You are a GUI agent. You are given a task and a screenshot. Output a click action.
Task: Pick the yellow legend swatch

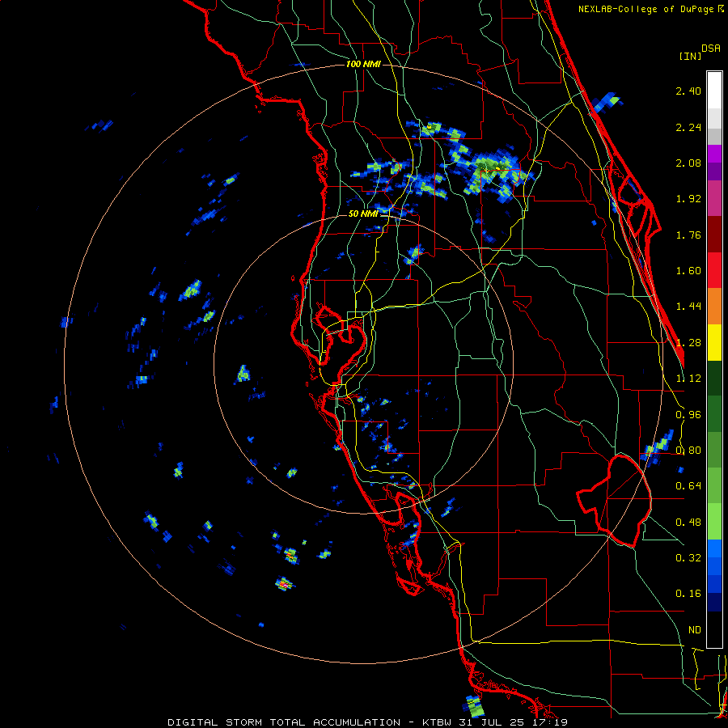click(x=714, y=342)
